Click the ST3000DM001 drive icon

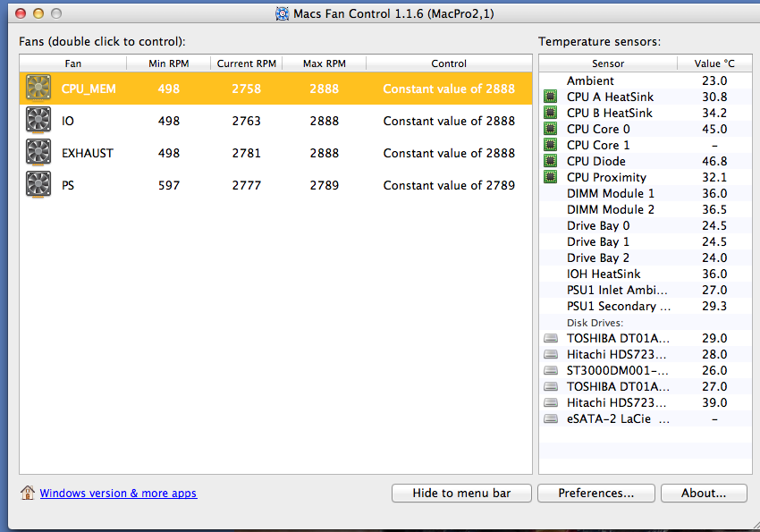click(551, 370)
